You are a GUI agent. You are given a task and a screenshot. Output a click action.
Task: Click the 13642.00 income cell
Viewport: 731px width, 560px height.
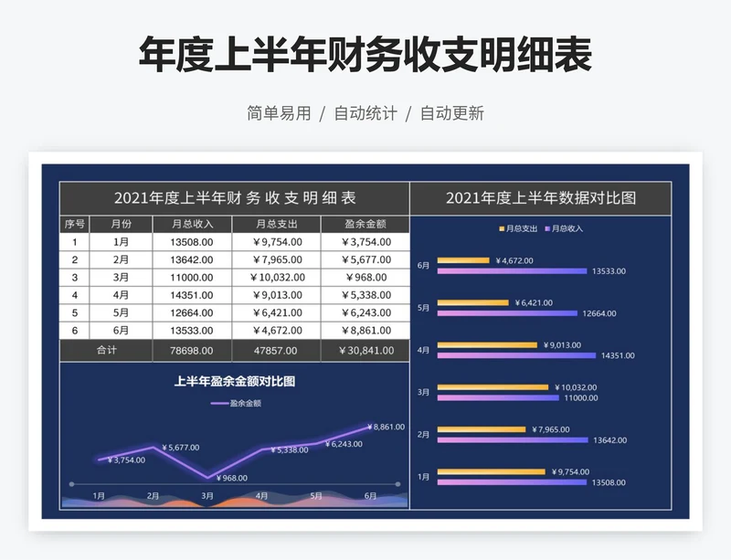click(192, 259)
